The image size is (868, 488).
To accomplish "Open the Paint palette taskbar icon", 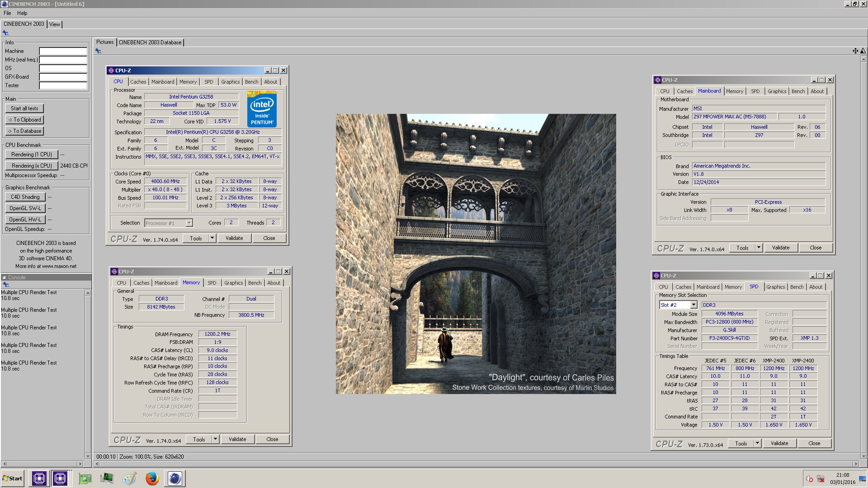I will [129, 478].
